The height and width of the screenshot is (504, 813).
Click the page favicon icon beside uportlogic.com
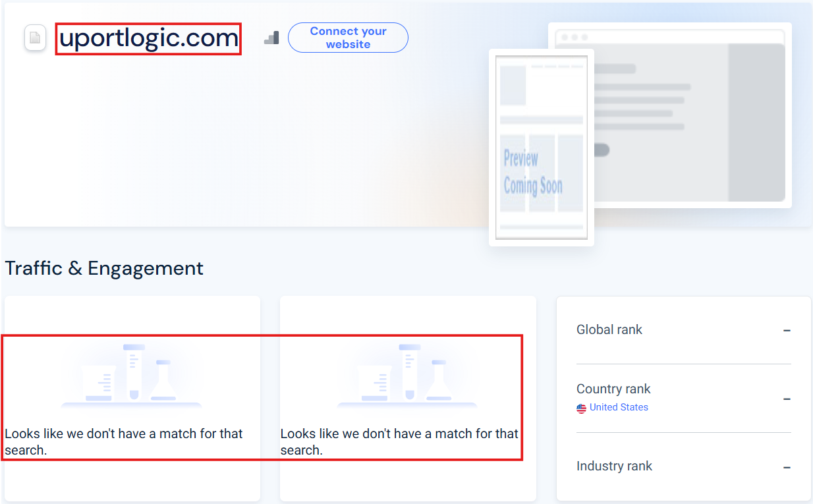(x=35, y=38)
